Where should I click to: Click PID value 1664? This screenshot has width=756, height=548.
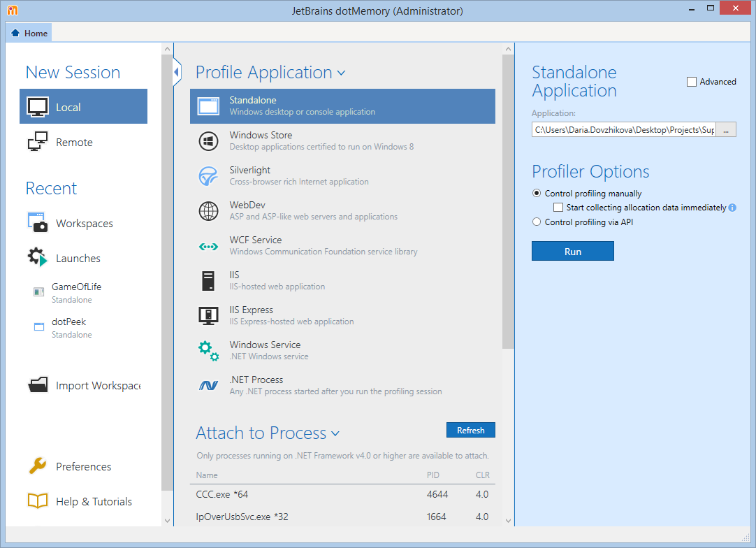(436, 517)
